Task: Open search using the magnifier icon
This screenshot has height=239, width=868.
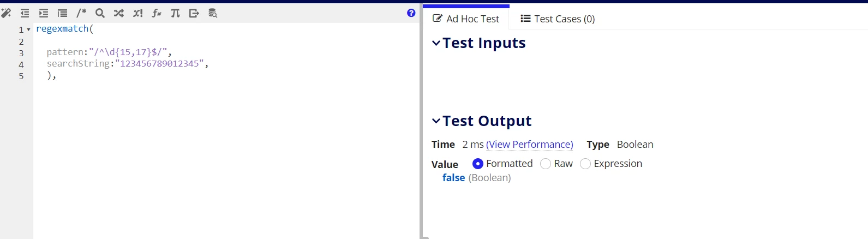Action: click(100, 13)
